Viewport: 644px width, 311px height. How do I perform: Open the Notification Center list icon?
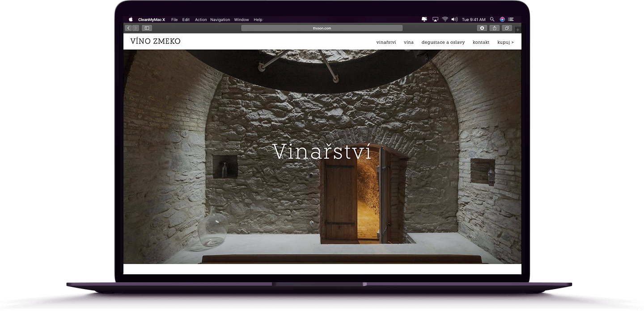point(511,20)
